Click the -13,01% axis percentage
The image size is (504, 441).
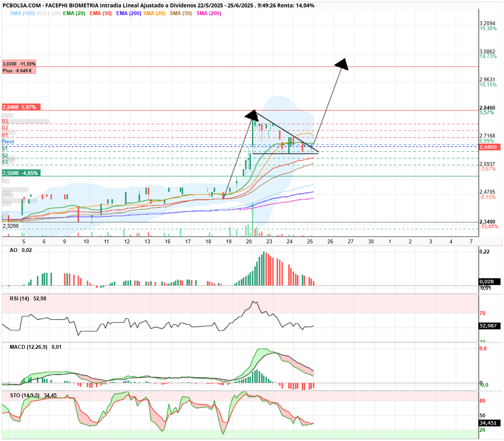coord(489,226)
